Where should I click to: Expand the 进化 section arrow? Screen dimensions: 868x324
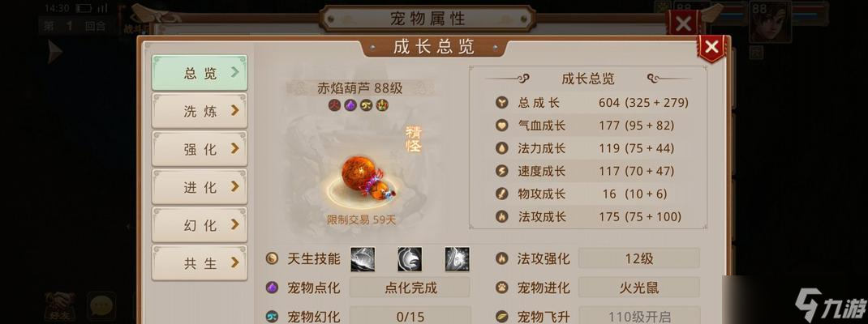point(235,187)
